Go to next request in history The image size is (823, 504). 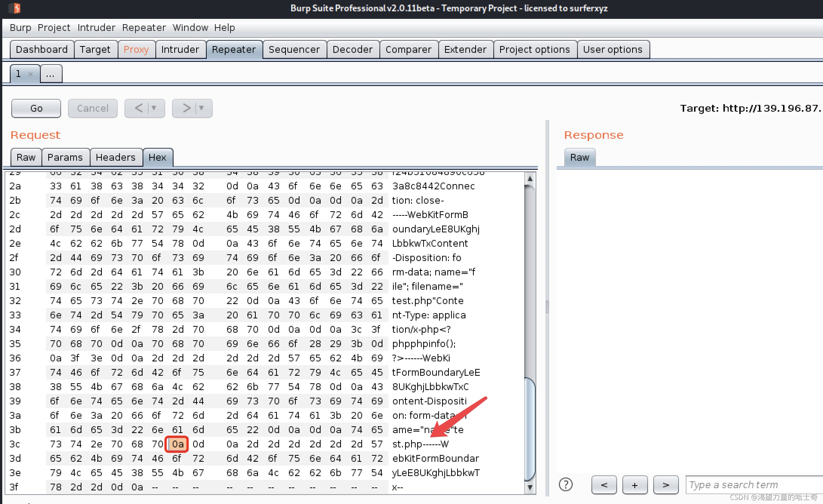pos(186,108)
